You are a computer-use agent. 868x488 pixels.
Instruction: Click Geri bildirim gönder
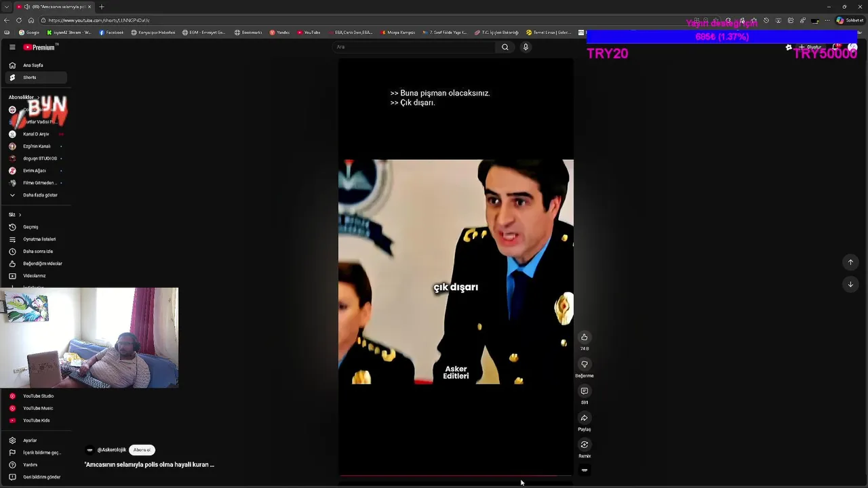(x=35, y=477)
